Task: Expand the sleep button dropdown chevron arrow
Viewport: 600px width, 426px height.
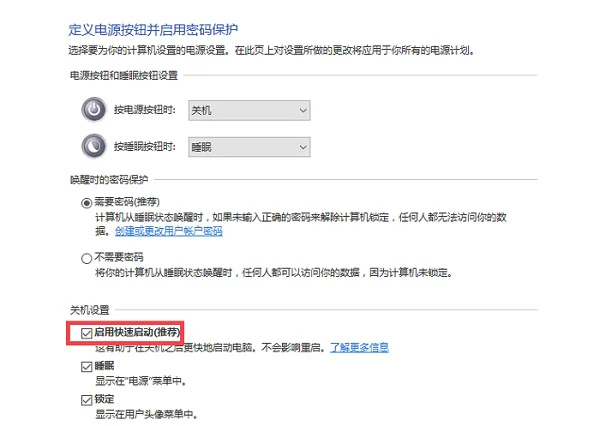Action: [303, 147]
